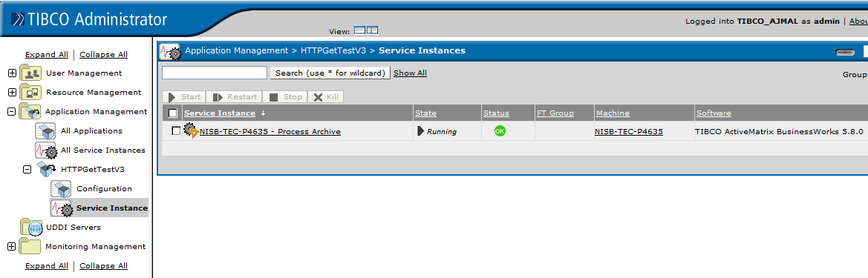Click the Restart button
The width and height of the screenshot is (868, 278).
234,97
